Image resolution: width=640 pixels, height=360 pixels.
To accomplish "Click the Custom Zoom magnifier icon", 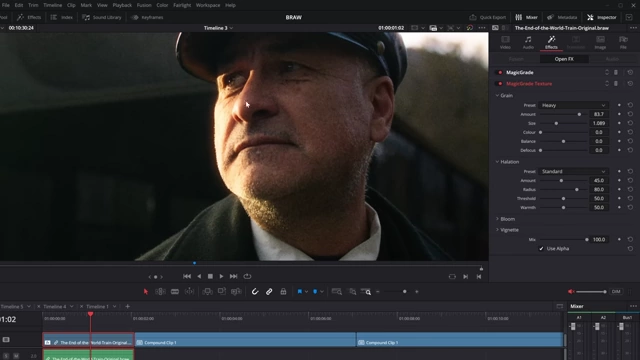I will click(366, 292).
